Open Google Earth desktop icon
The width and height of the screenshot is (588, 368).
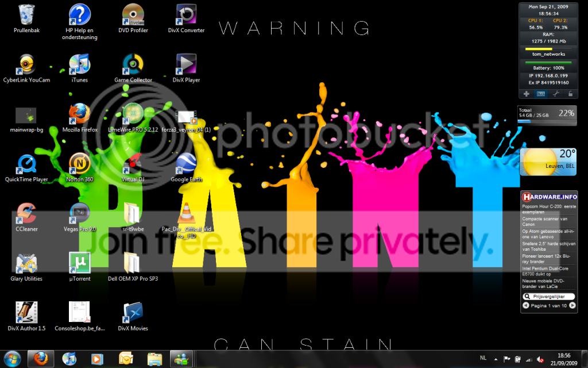(x=186, y=167)
